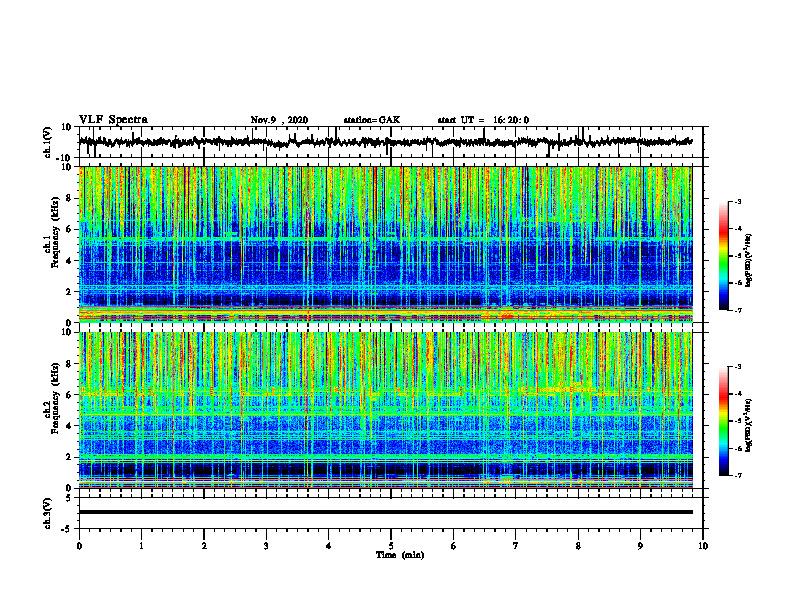
Task: Click the "2" kHz tick on ch.1 frequency axis
Action: (69, 291)
